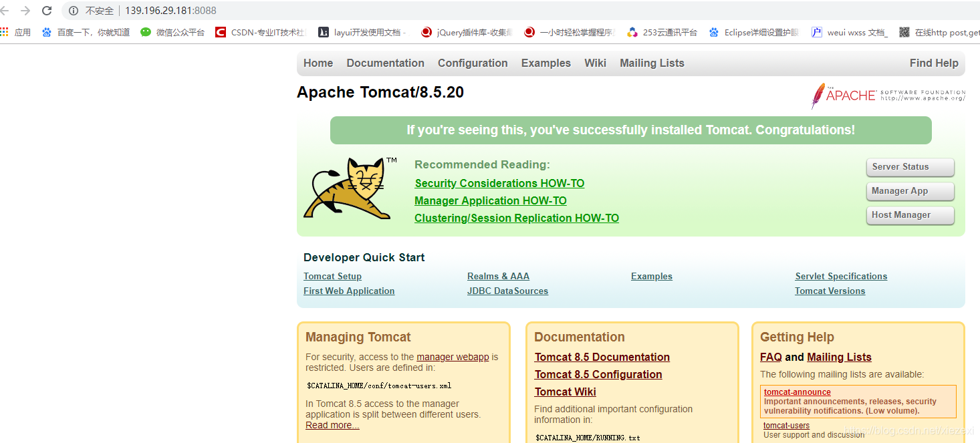This screenshot has width=980, height=443.
Task: Open the Tomcat Versions link
Action: click(x=830, y=291)
